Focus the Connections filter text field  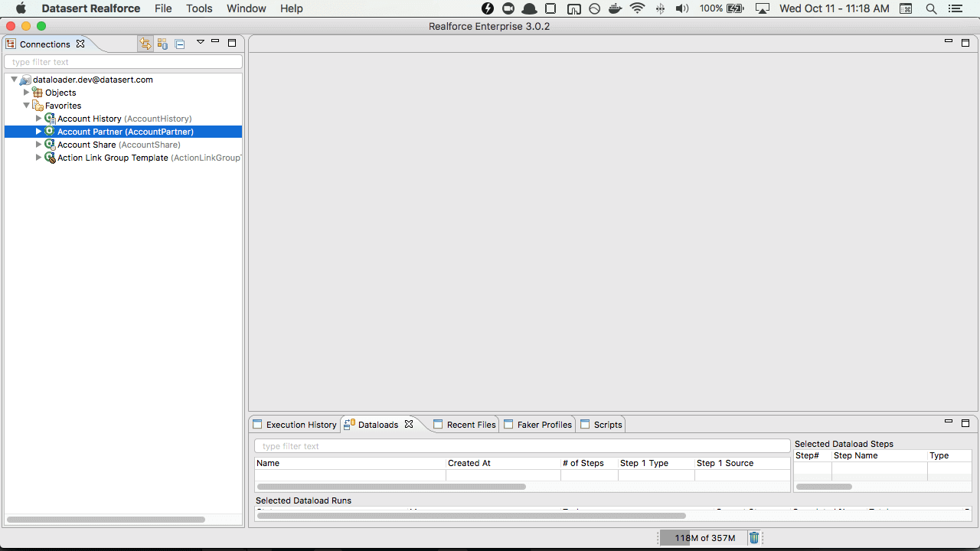(x=123, y=62)
